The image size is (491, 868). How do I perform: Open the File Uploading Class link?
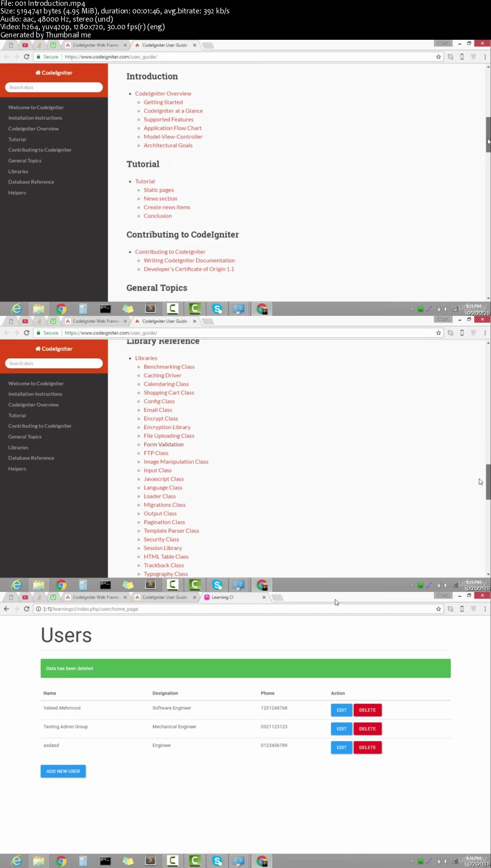(x=169, y=436)
